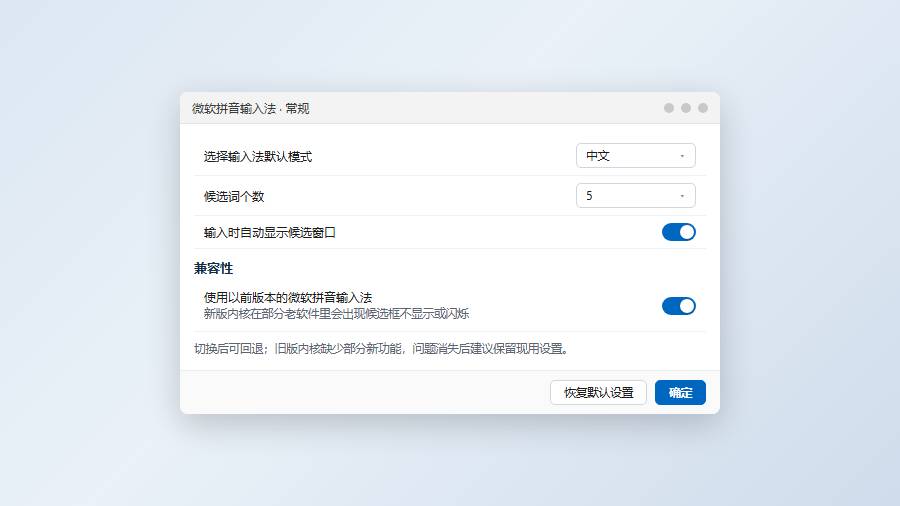Click the middle gray title bar dot
Image resolution: width=900 pixels, height=506 pixels.
[686, 108]
